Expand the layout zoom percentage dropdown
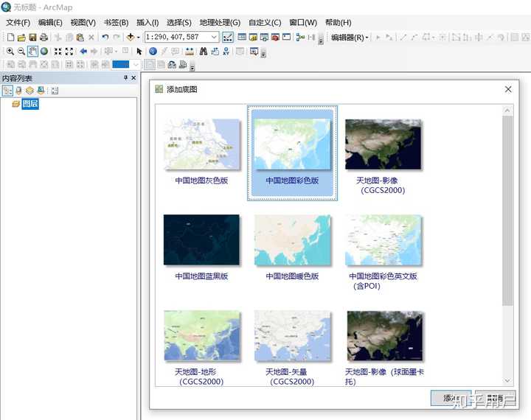The width and height of the screenshot is (531, 420). coord(136,64)
